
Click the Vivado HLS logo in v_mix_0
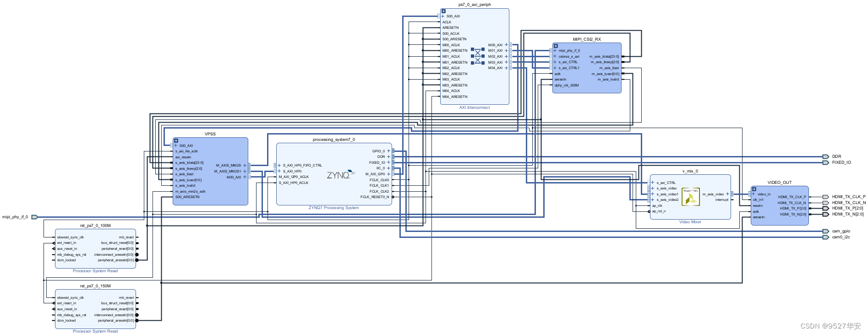[x=691, y=197]
